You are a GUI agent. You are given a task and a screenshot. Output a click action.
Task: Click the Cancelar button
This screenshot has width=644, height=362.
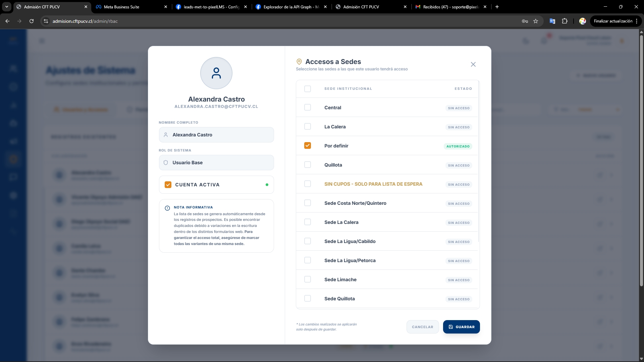point(423,327)
